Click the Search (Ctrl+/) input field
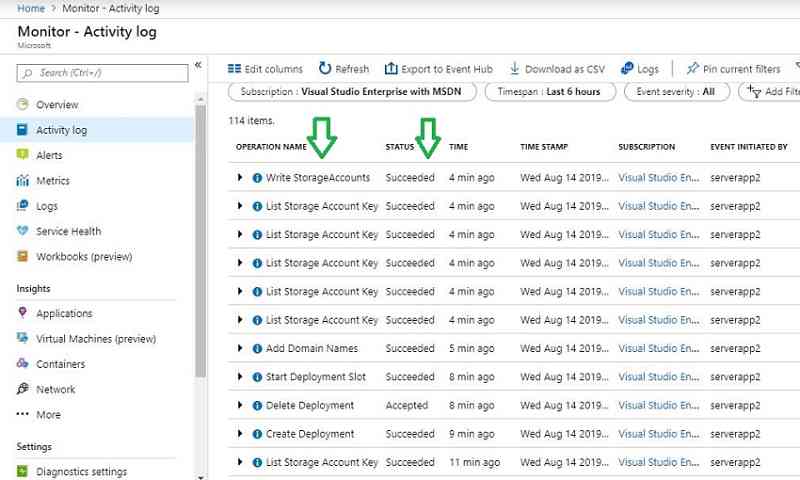 coord(102,73)
